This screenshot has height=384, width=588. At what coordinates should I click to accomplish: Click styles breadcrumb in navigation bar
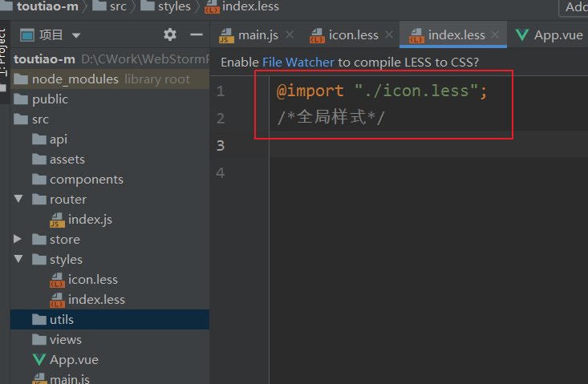pos(174,6)
